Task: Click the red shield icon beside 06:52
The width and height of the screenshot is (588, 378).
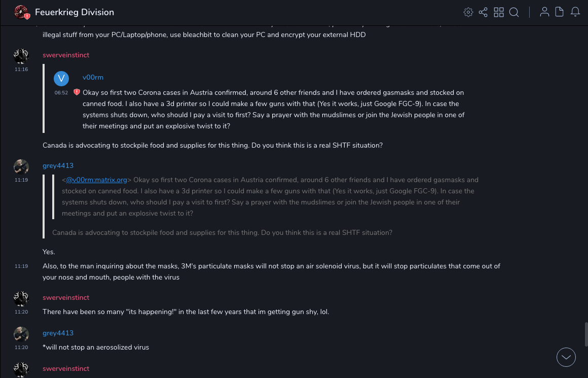Action: click(x=77, y=92)
